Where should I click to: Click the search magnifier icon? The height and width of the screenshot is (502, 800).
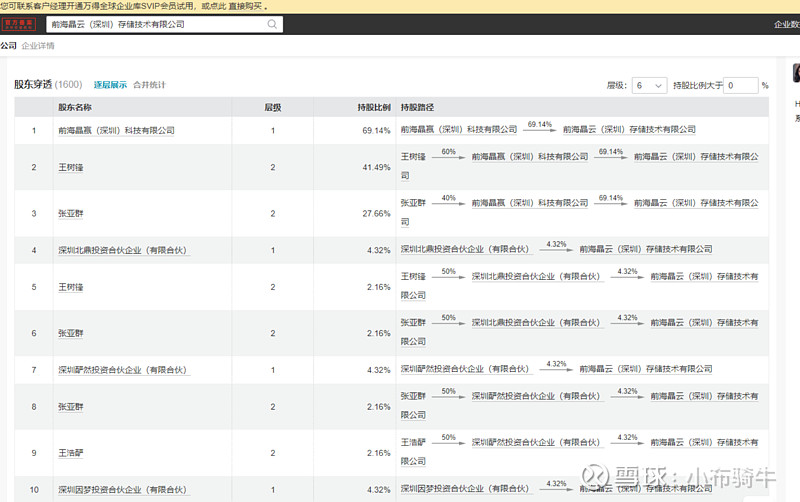pos(272,24)
